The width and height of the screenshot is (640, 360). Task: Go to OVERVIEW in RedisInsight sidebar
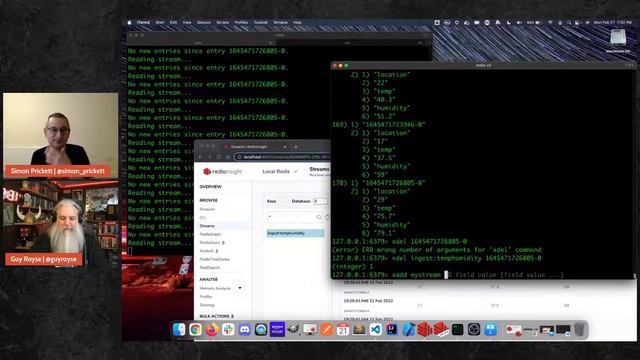[211, 187]
